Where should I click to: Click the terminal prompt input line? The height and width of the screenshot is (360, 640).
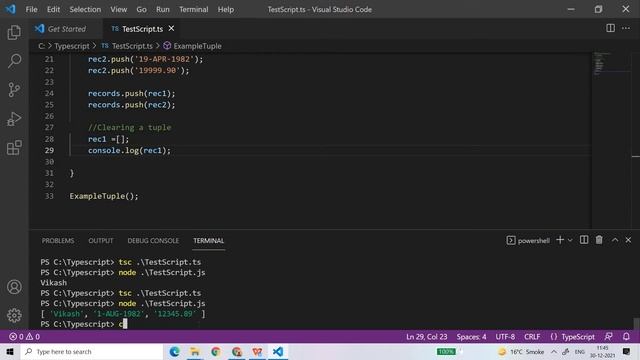84,324
